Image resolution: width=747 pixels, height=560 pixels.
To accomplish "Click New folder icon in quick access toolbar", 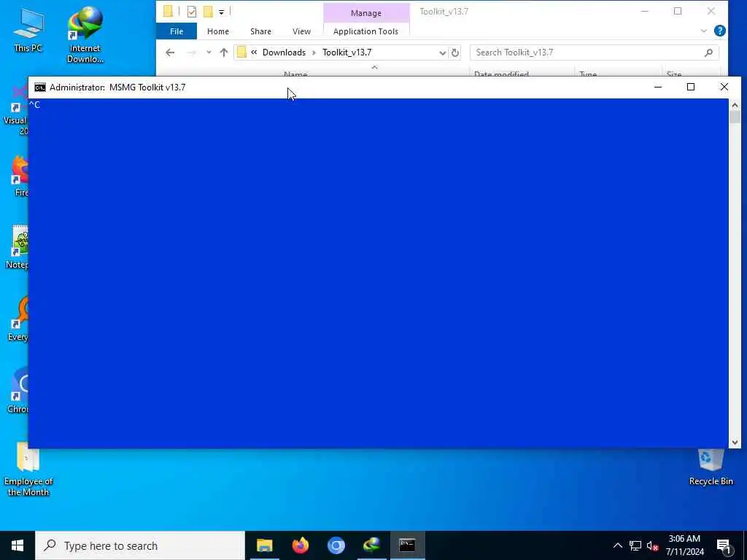I will pyautogui.click(x=208, y=12).
